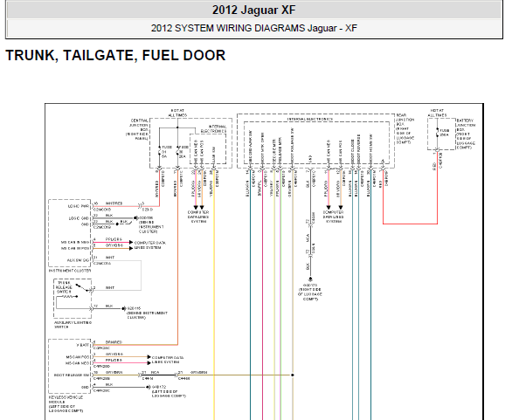Click '(BEHIND INSTRUMENT CLUSTER)' ground note near LOGIC GND
This screenshot has width=526, height=420.
click(151, 227)
